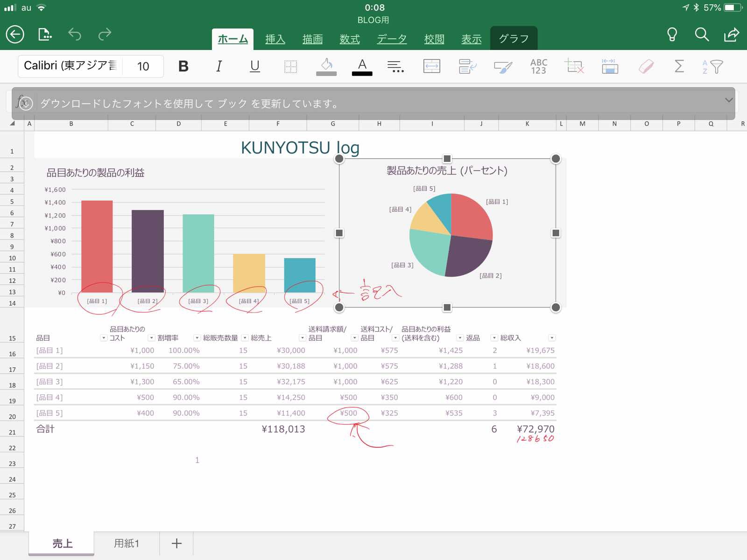Switch to the ホーム tab
The height and width of the screenshot is (560, 747).
[233, 39]
